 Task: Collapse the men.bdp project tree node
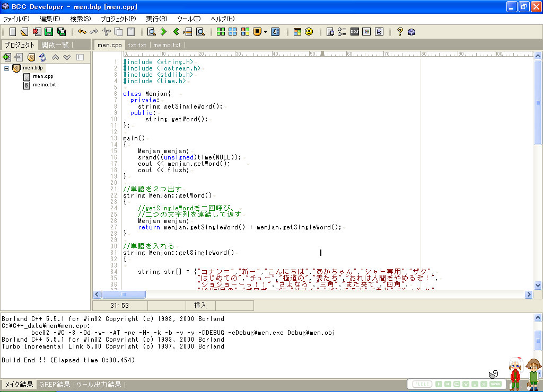point(6,68)
